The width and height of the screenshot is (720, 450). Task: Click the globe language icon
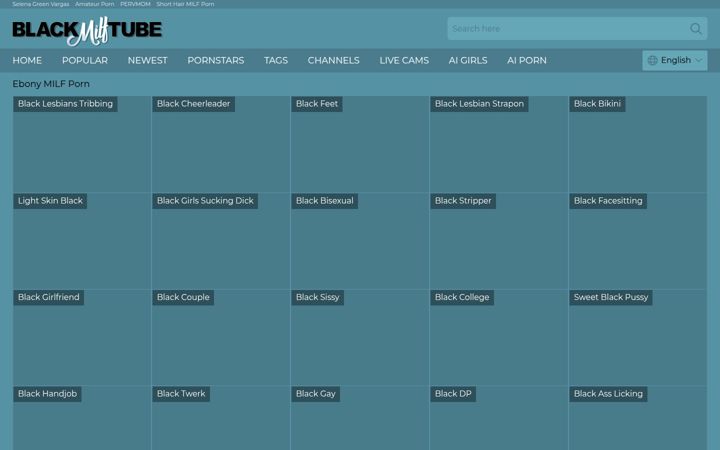[x=652, y=60]
